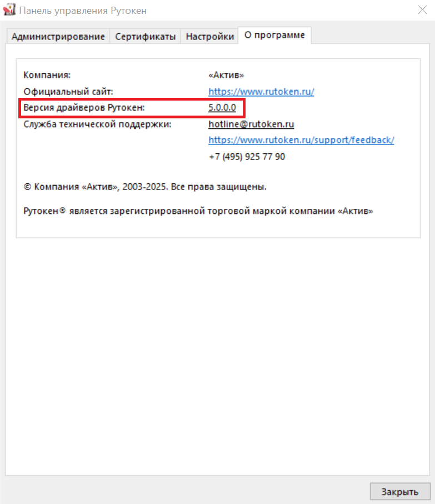Open the https://www.rutoken.ru/ official site link
Viewport: 435px width, 504px height.
[261, 92]
